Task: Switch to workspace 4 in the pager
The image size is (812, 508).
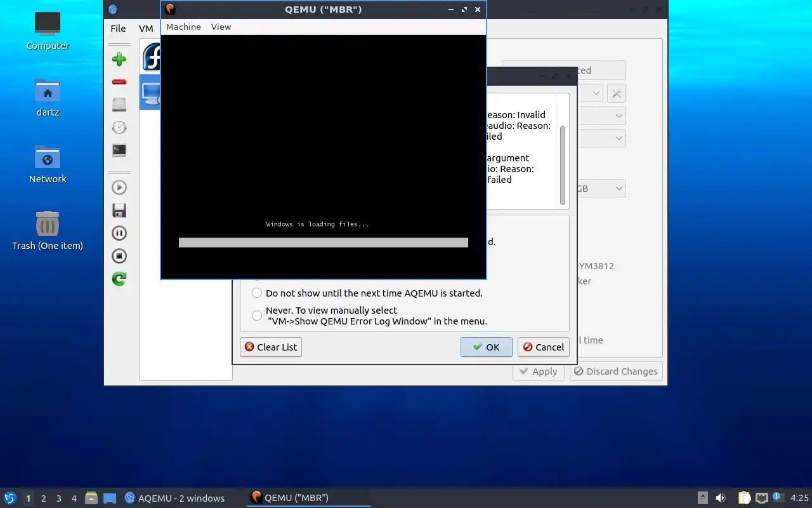Action: point(74,498)
